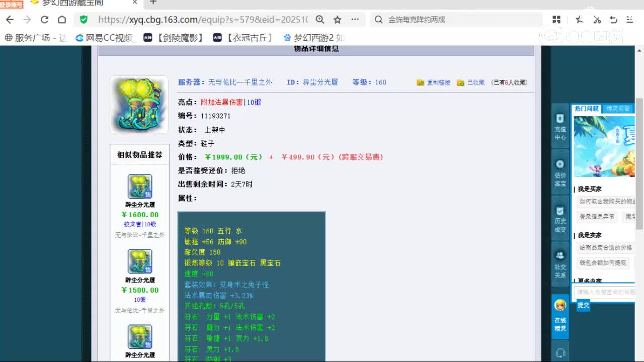644x362 pixels.
Task: Open the 充值中心 sidebar icon
Action: click(x=560, y=127)
